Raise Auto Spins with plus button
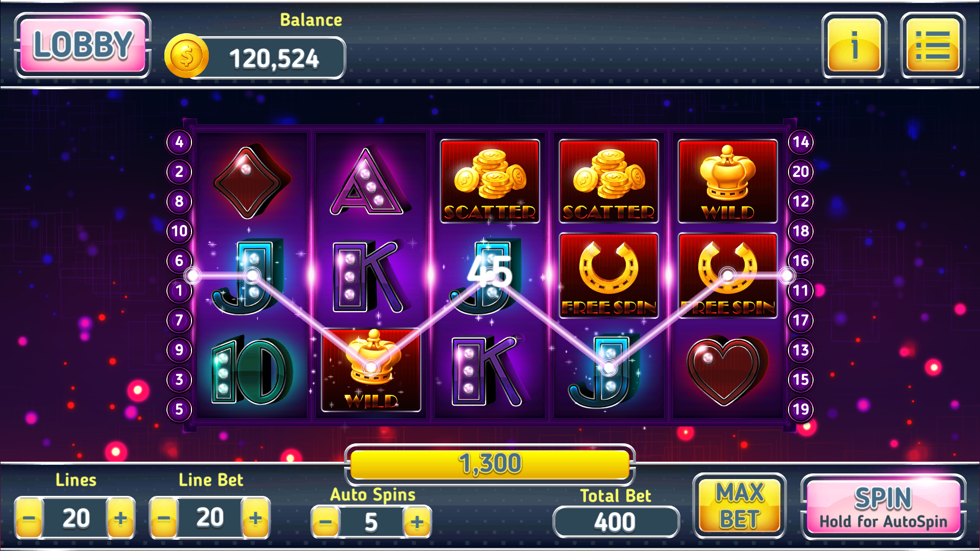Image resolution: width=980 pixels, height=551 pixels. click(x=417, y=522)
